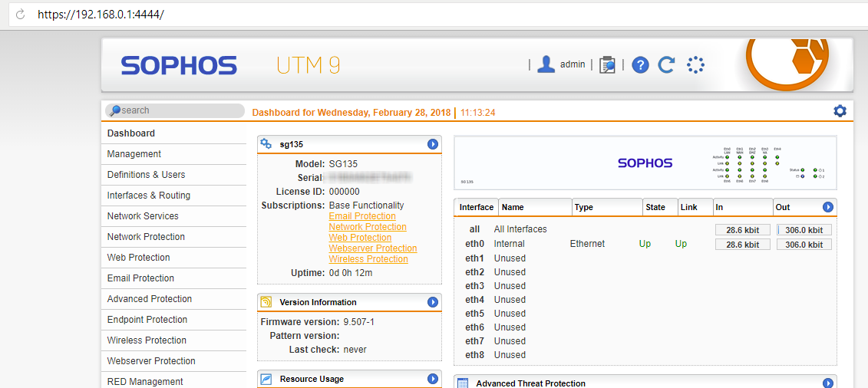
Task: Click the Ethernet type cell
Action: (x=587, y=244)
